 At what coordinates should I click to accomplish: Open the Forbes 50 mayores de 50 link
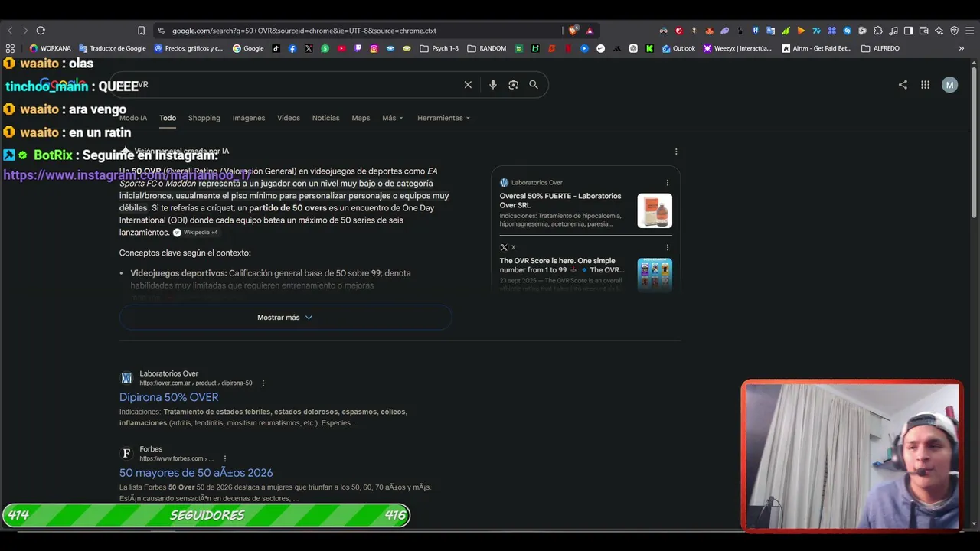pos(196,473)
